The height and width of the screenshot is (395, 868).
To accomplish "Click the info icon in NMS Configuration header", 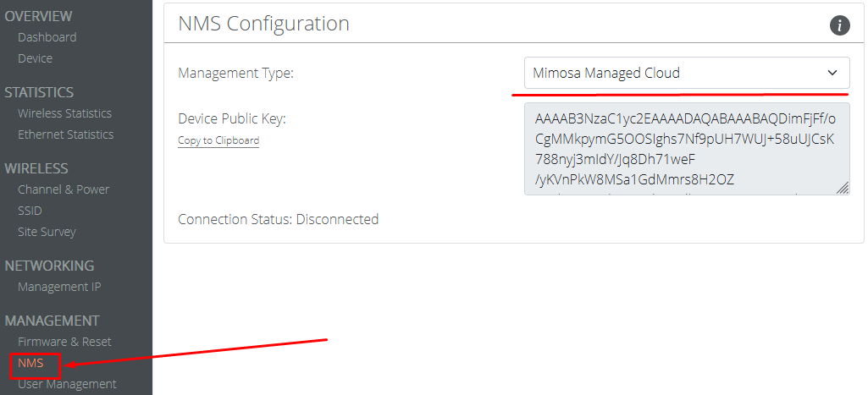I will pyautogui.click(x=840, y=25).
